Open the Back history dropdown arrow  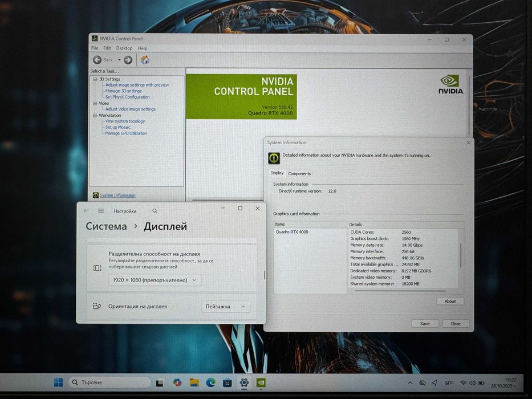[119, 60]
